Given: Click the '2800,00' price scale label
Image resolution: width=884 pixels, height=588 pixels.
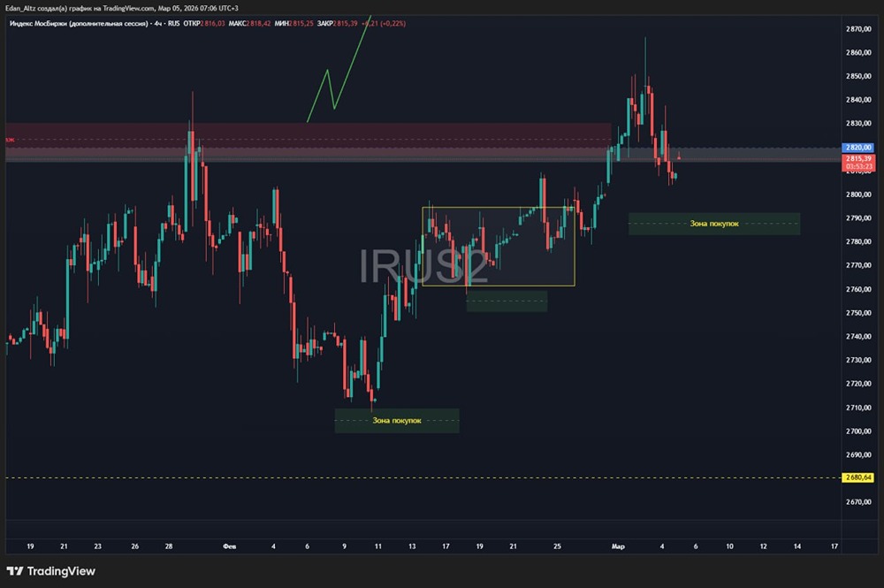Looking at the screenshot, I should 858,195.
